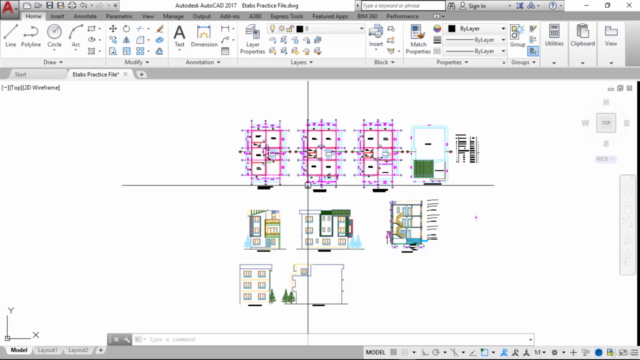Toggle layer lock padlock icon

pos(290,29)
